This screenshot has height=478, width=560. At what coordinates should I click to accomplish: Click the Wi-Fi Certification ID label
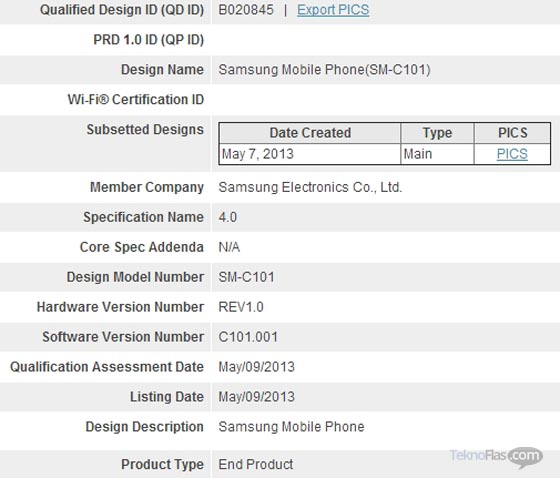[136, 100]
